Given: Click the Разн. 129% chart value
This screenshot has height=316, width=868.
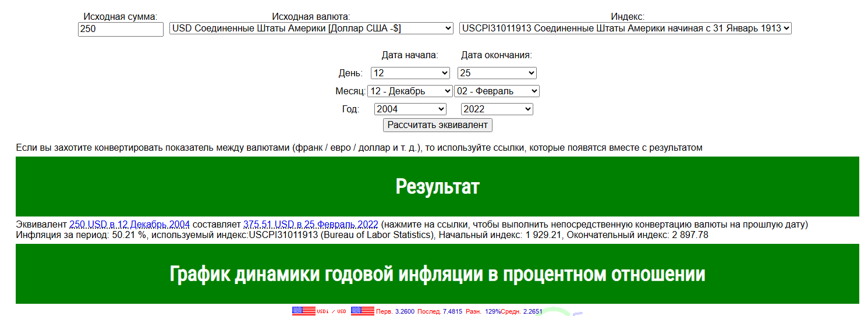Looking at the screenshot, I should [483, 312].
